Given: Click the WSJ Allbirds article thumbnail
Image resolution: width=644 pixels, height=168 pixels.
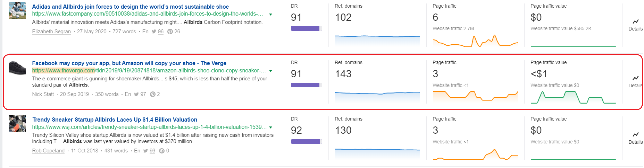Looking at the screenshot, I should (x=17, y=123).
